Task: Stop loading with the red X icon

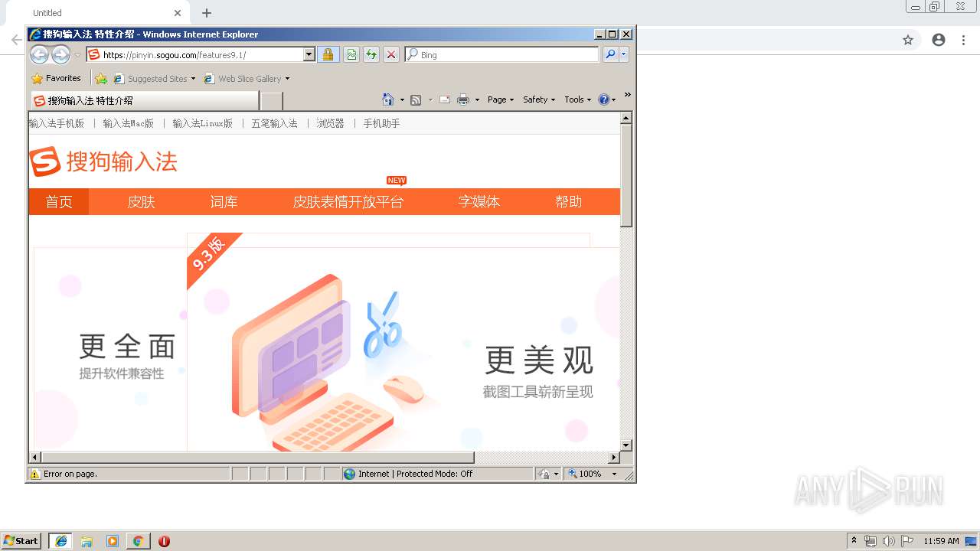Action: [391, 54]
